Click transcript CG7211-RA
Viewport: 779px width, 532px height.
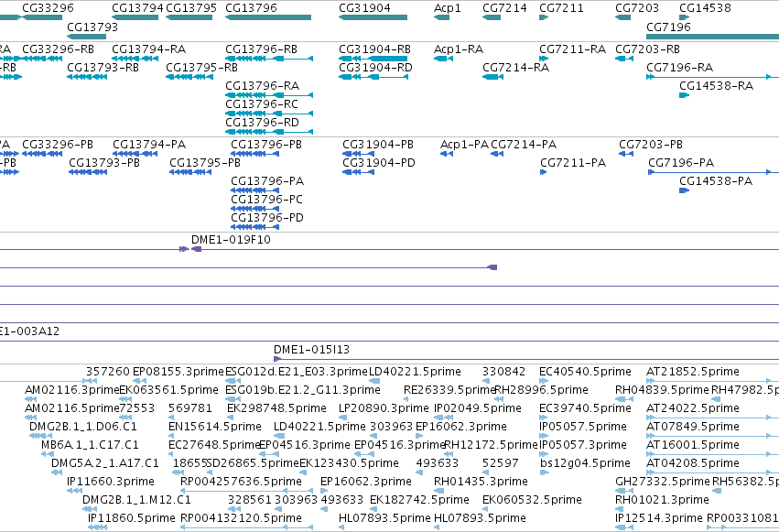[x=573, y=49]
